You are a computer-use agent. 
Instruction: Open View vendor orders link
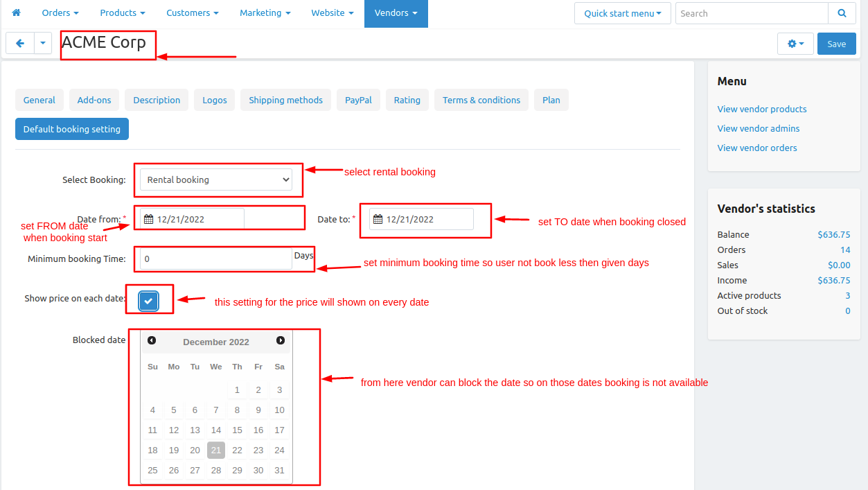click(756, 148)
